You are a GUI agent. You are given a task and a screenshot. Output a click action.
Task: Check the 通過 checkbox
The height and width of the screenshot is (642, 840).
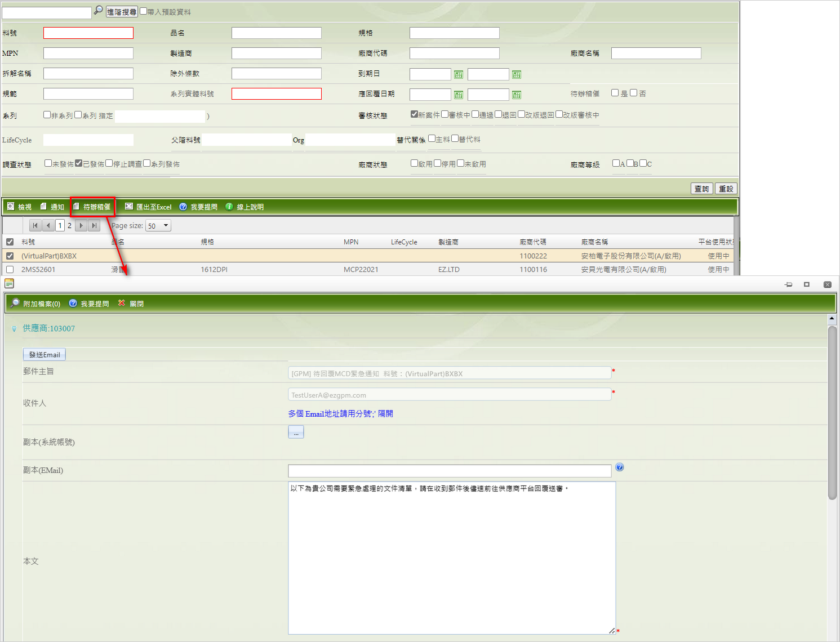[x=475, y=114]
